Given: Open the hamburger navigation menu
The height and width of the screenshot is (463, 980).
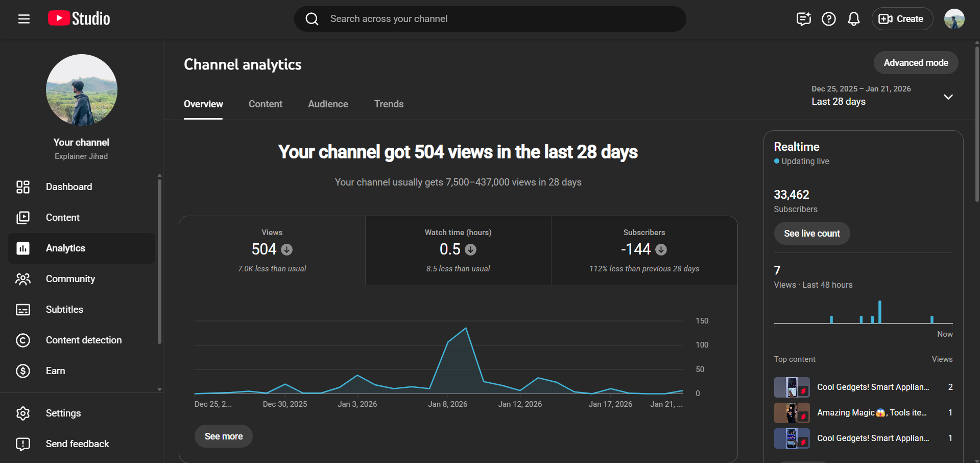Looking at the screenshot, I should coord(24,19).
